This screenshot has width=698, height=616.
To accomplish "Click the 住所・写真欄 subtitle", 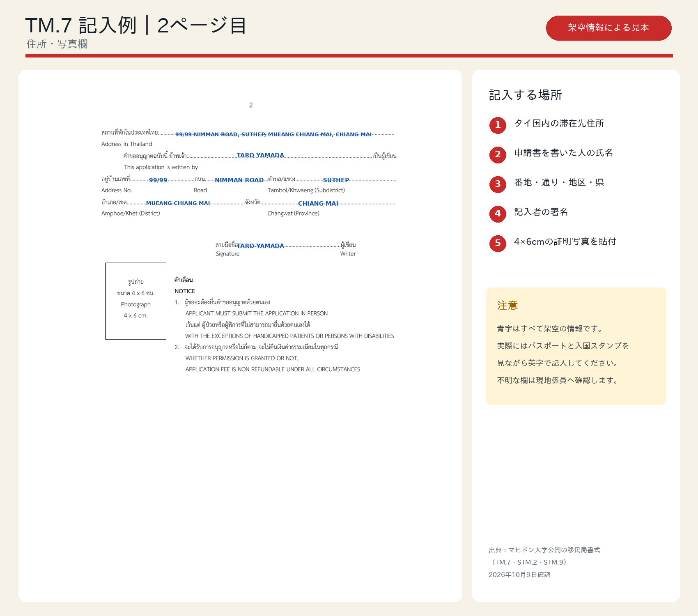I will pos(57,44).
